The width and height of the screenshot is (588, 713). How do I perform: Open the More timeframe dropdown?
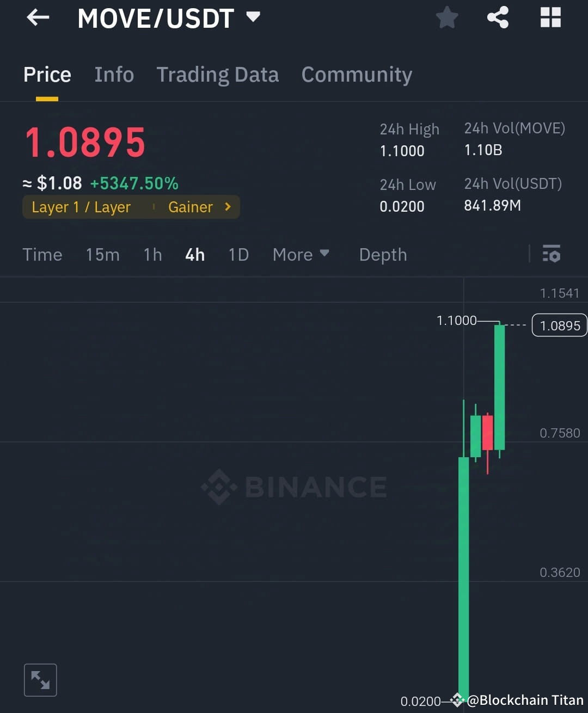coord(301,254)
